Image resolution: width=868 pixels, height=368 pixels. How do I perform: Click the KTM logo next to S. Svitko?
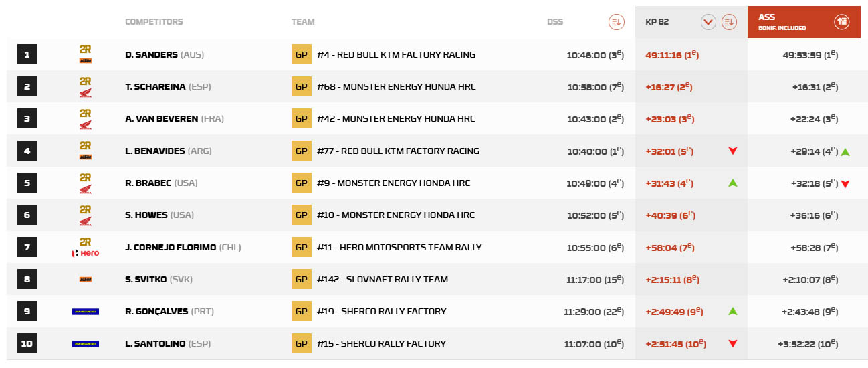point(85,280)
